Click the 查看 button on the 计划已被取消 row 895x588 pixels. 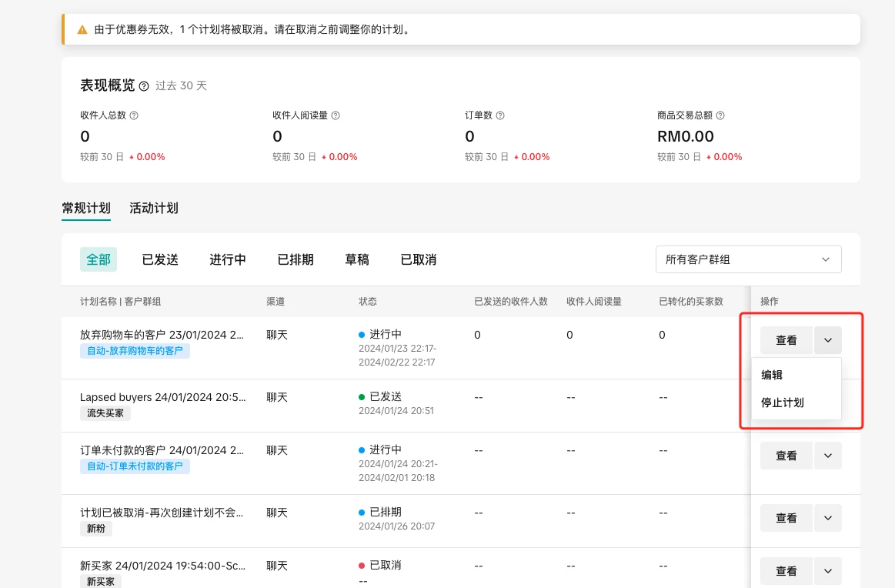(786, 517)
